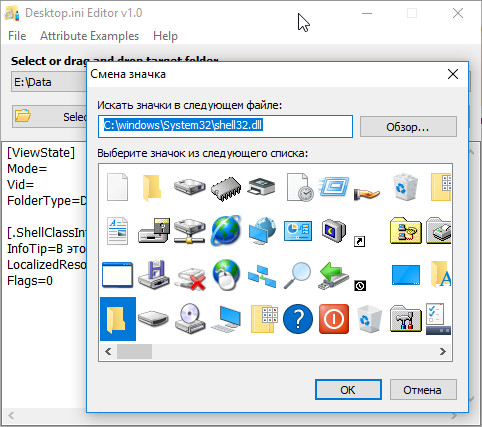Choose the floppy drive with question mark icon
This screenshot has width=482, height=427.
pyautogui.click(x=154, y=230)
